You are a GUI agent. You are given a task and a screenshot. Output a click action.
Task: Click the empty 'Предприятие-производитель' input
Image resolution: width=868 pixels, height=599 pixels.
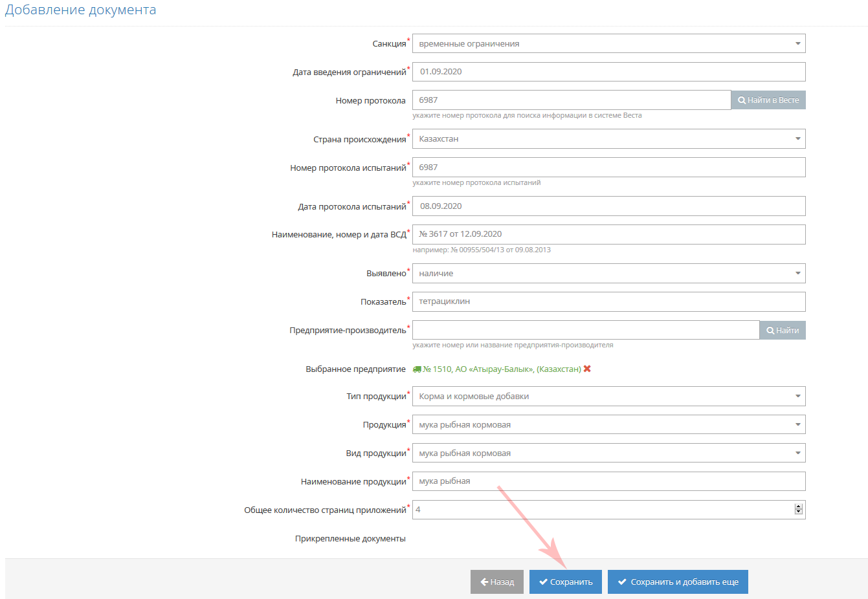click(x=585, y=330)
